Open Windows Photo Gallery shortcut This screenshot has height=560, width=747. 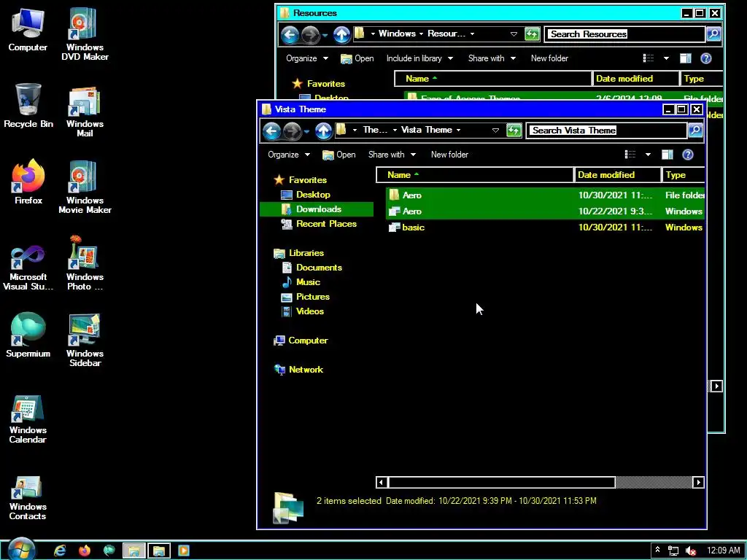point(85,263)
